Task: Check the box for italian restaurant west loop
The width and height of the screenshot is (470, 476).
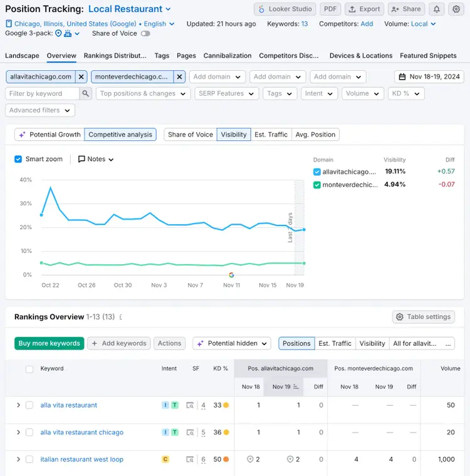Action: click(x=29, y=459)
